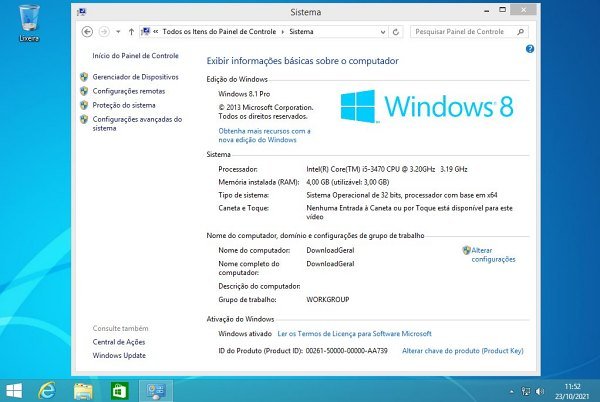Click the WORKGROUP value
Image resolution: width=600 pixels, height=402 pixels.
pyautogui.click(x=328, y=299)
